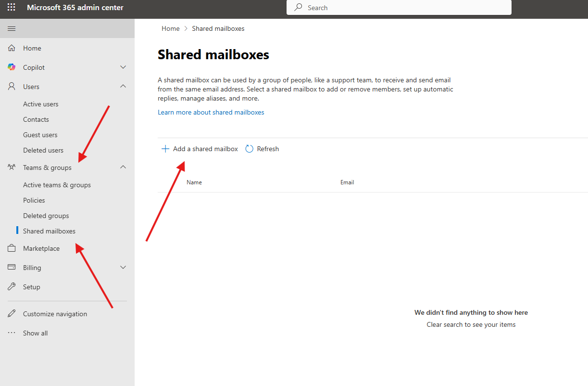Collapse the Teams & groups chevron
Image resolution: width=588 pixels, height=386 pixels.
123,167
